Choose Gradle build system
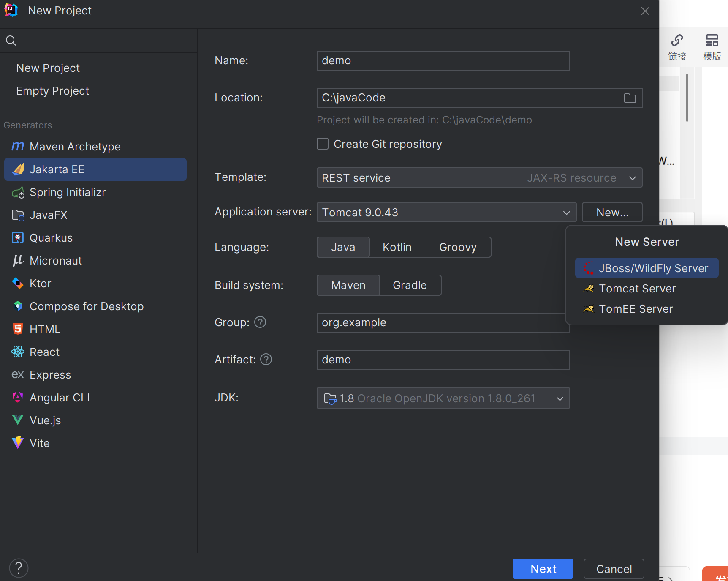Viewport: 728px width, 581px height. [410, 285]
